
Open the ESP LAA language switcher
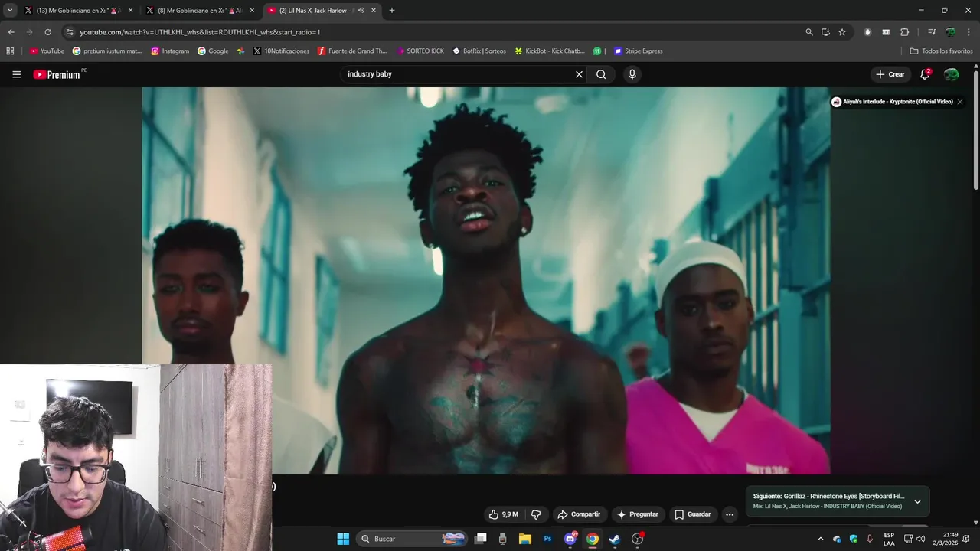(x=889, y=539)
